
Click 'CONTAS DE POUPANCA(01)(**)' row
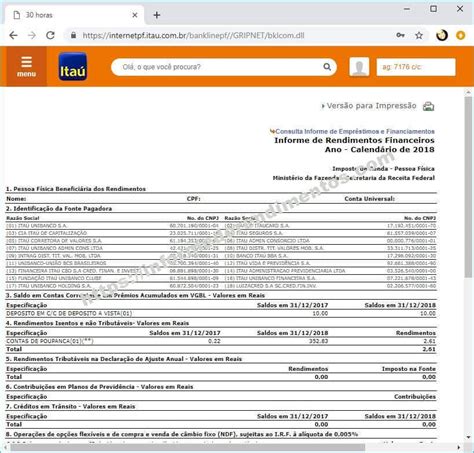[x=221, y=341]
